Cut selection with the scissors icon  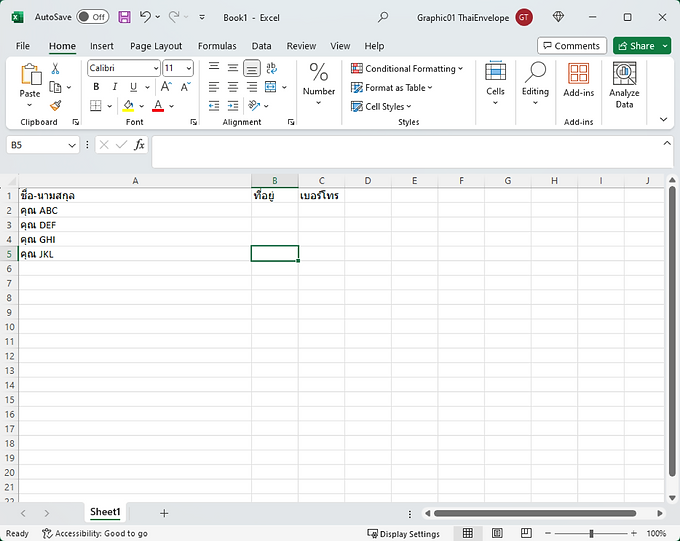(55, 69)
